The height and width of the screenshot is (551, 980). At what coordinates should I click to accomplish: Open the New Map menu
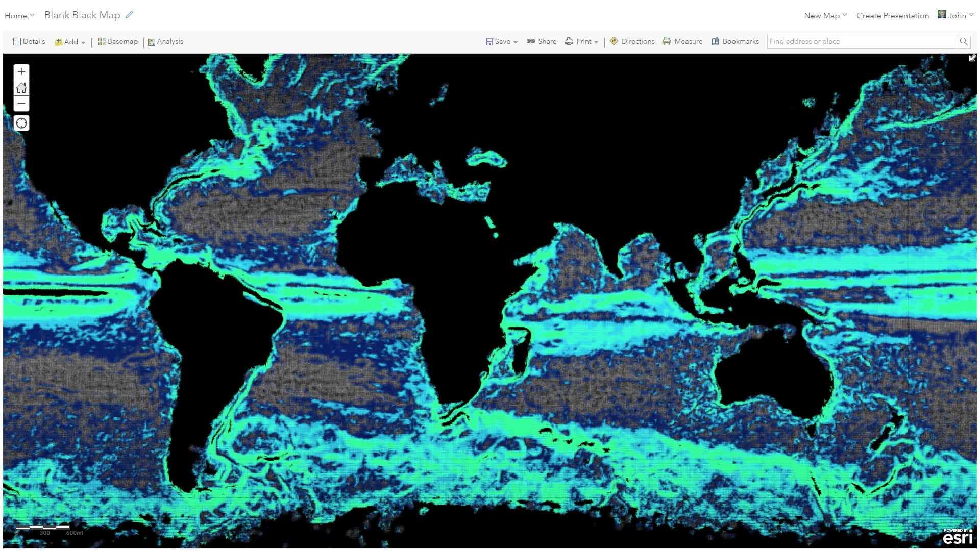[825, 15]
